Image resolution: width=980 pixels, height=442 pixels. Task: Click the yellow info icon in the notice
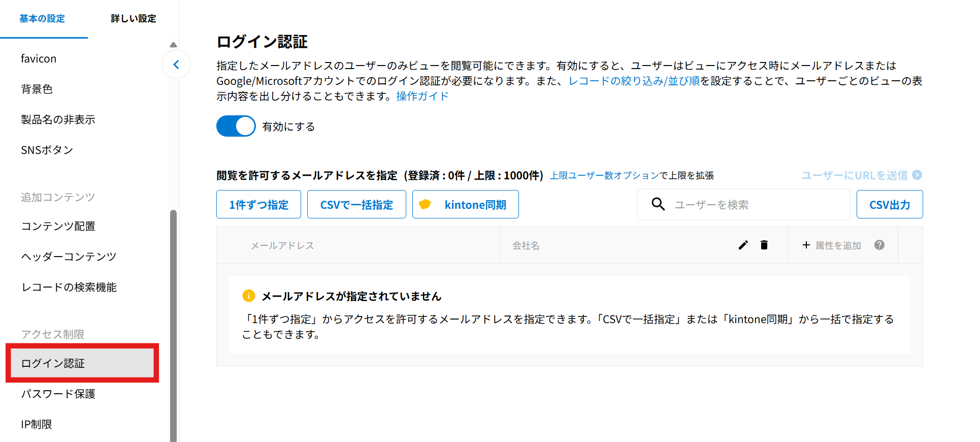[249, 296]
